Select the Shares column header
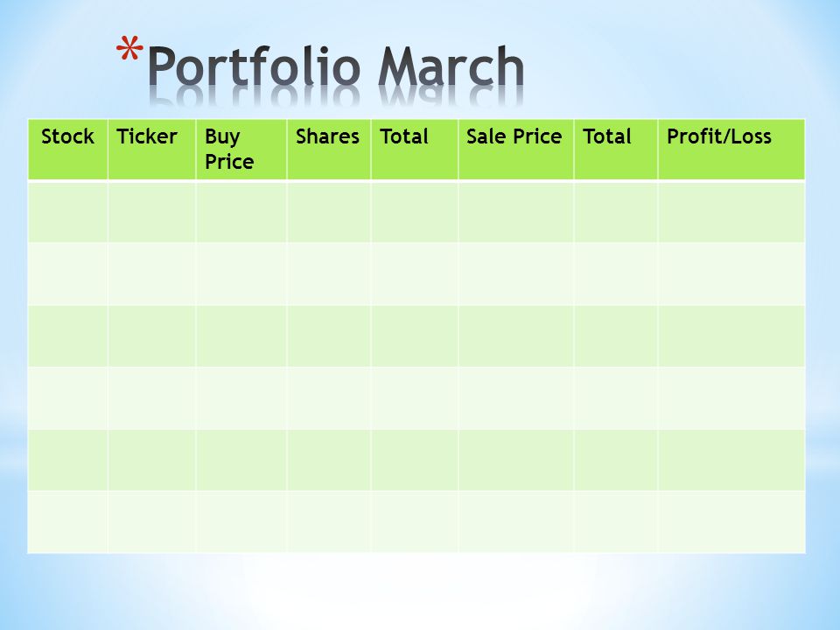This screenshot has height=630, width=840. coord(328,150)
